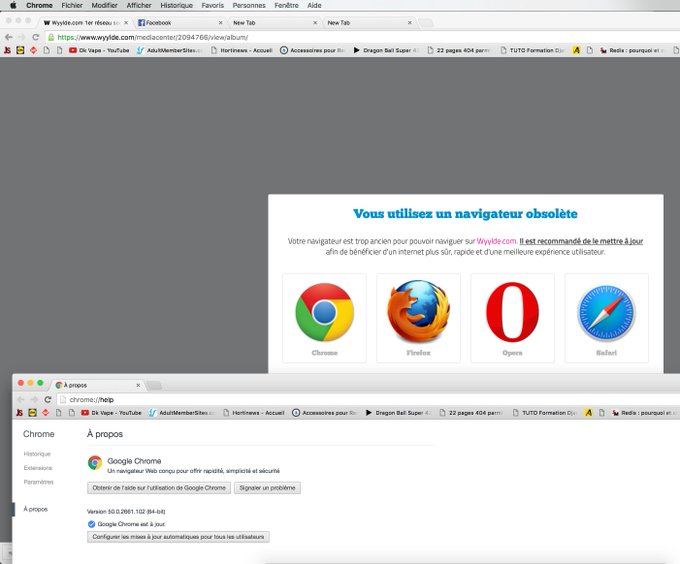
Task: Open Dragon Ball Super bookmark in top window
Action: [x=385, y=50]
